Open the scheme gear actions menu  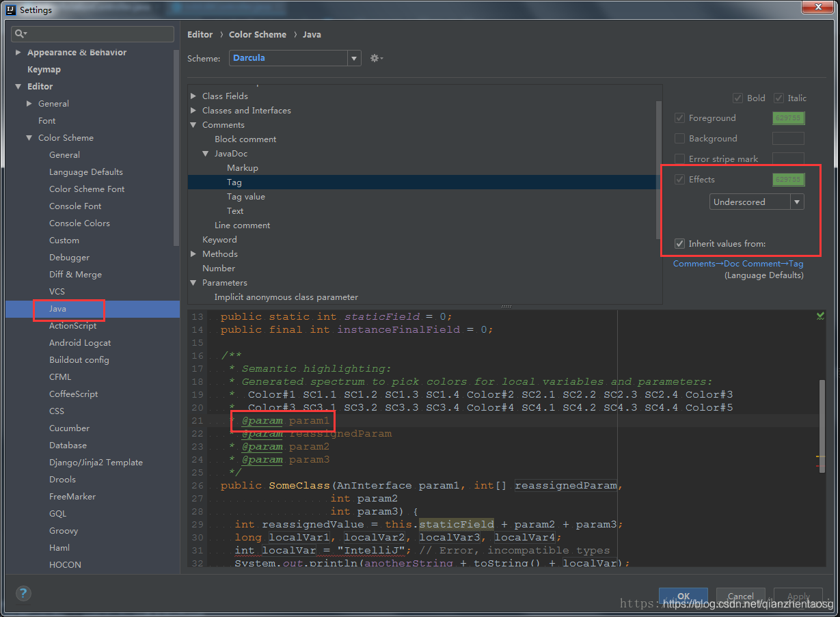(376, 58)
